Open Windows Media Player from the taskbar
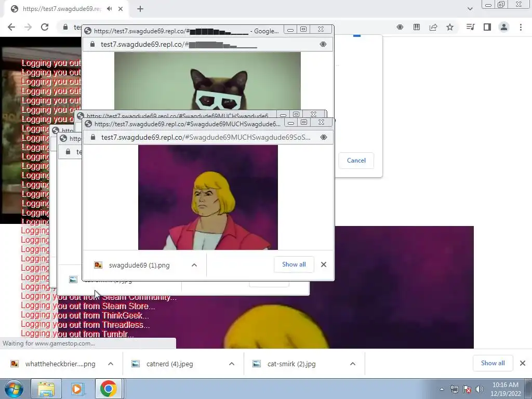 (77, 389)
